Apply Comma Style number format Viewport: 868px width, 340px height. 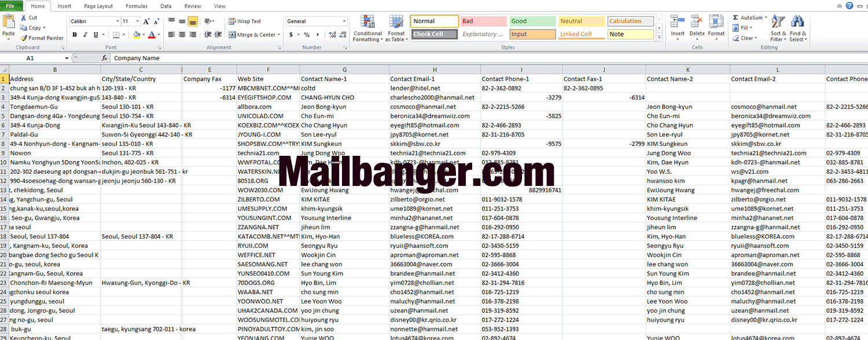pyautogui.click(x=317, y=35)
